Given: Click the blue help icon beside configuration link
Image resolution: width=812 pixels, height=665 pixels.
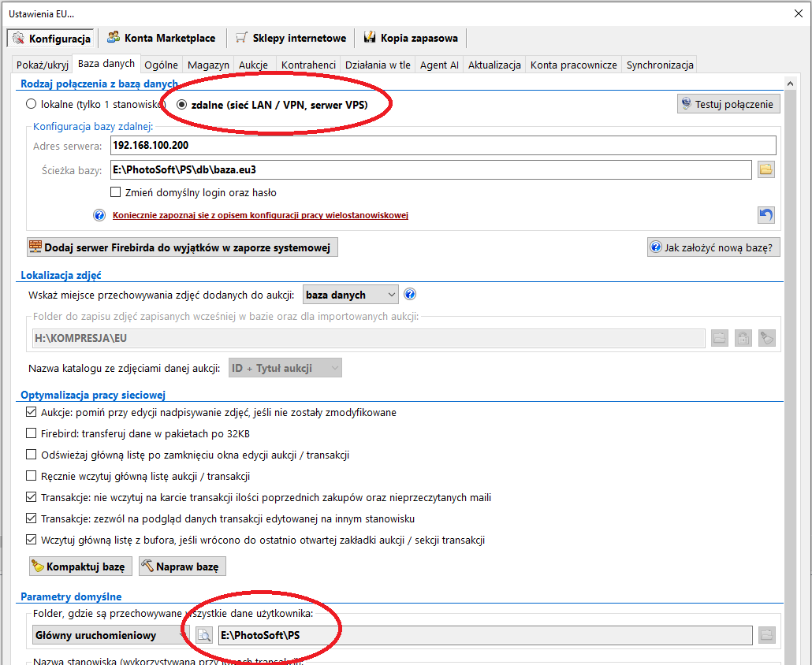Looking at the screenshot, I should (x=99, y=215).
